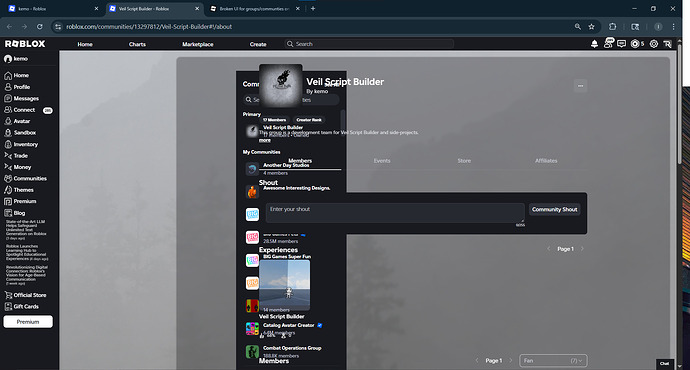Viewport: 690px width, 370px height.
Task: Go to next members page arrow
Action: click(510, 360)
